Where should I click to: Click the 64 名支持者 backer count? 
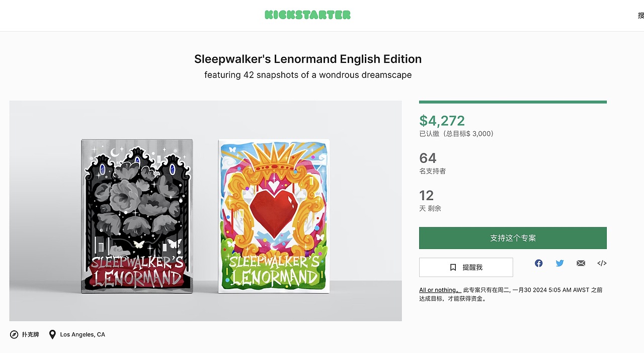point(432,163)
